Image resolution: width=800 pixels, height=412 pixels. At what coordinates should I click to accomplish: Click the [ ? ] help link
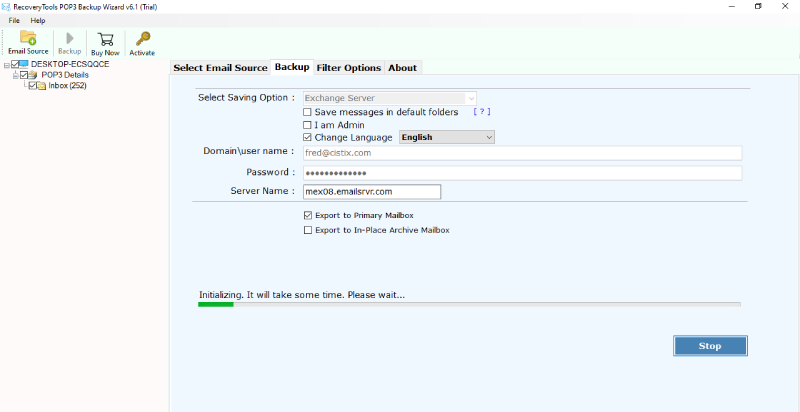pos(481,112)
